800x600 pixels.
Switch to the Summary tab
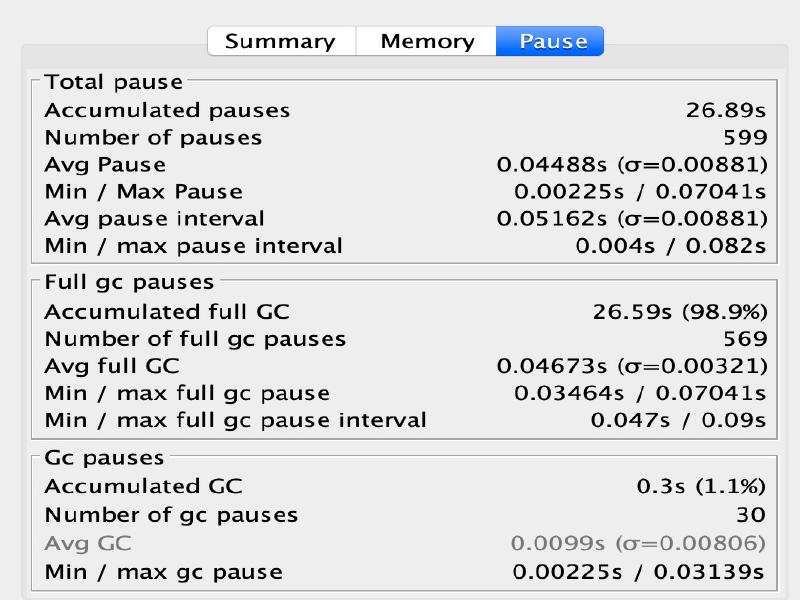click(280, 41)
